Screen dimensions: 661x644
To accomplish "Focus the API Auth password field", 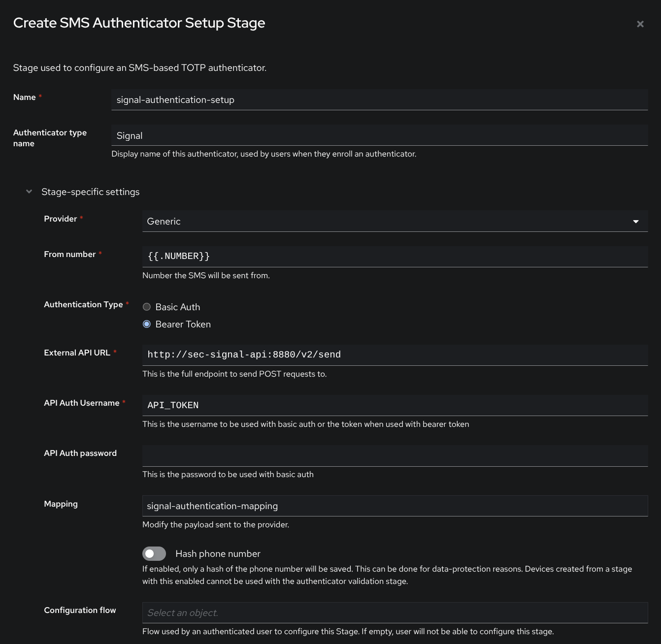I will point(394,455).
